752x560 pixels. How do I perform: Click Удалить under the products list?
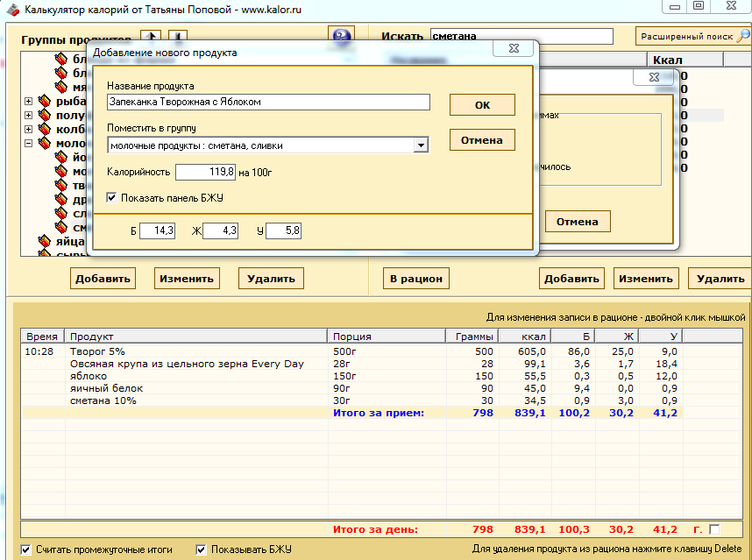click(x=720, y=279)
